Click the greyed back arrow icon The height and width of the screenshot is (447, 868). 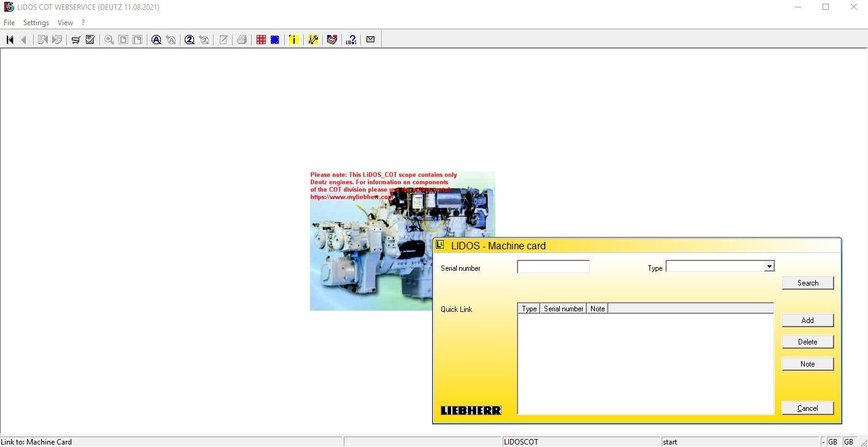pyautogui.click(x=24, y=40)
